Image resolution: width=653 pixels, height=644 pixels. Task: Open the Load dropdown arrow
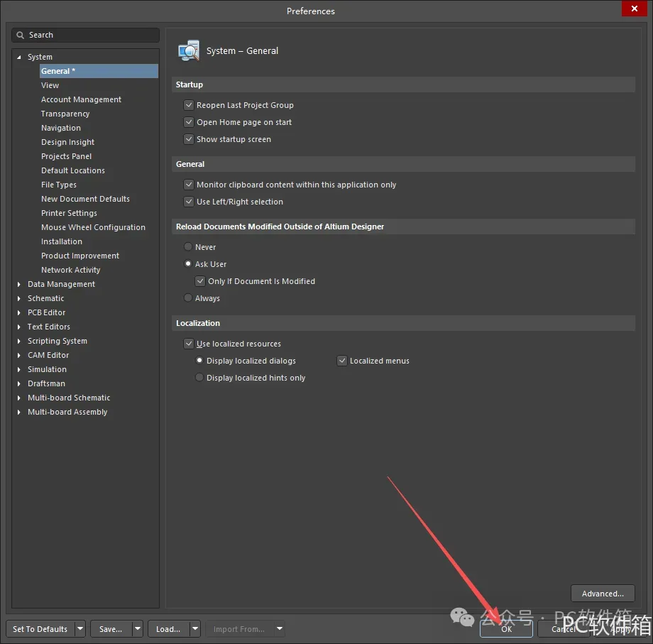tap(195, 628)
